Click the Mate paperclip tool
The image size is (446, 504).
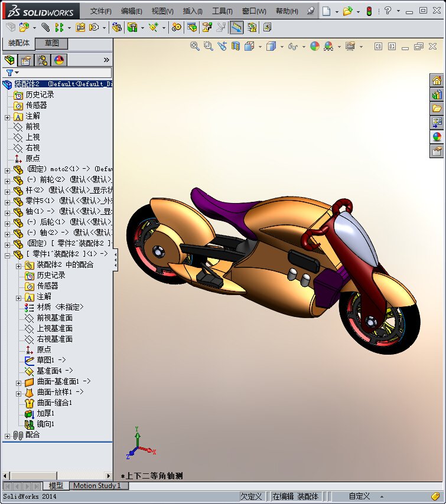coord(45,28)
